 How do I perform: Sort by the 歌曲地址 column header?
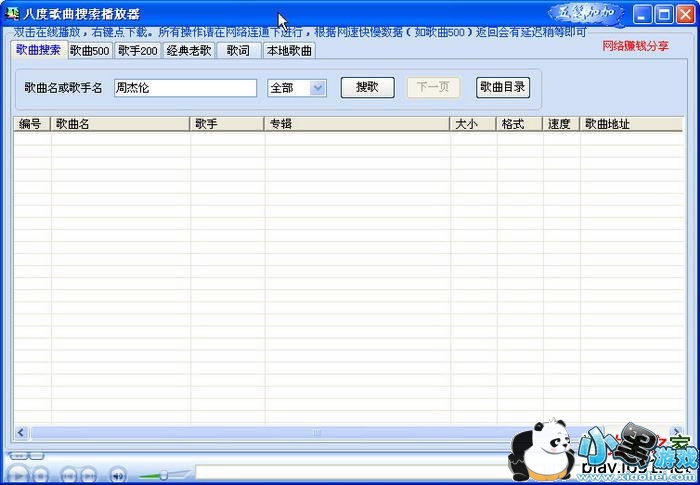[x=632, y=124]
